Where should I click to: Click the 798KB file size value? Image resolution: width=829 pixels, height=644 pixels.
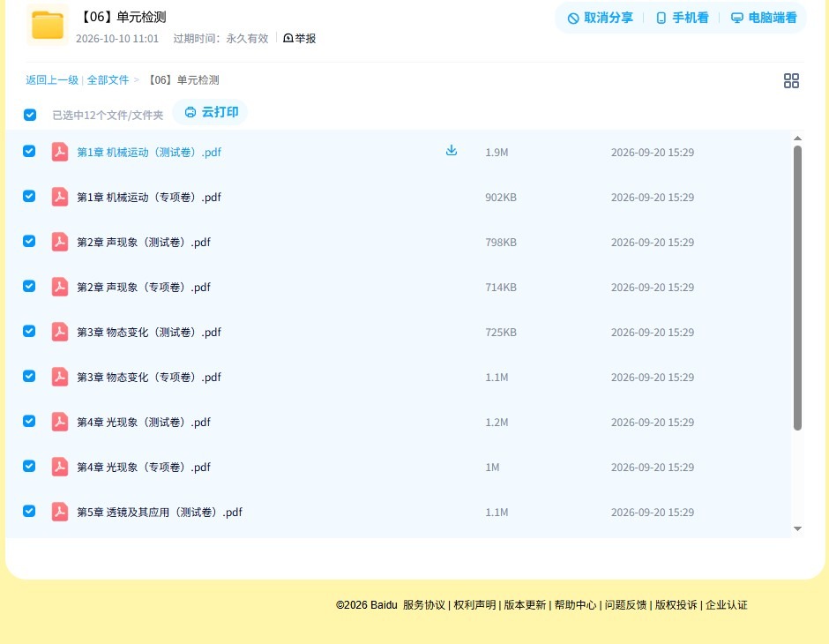click(x=501, y=242)
